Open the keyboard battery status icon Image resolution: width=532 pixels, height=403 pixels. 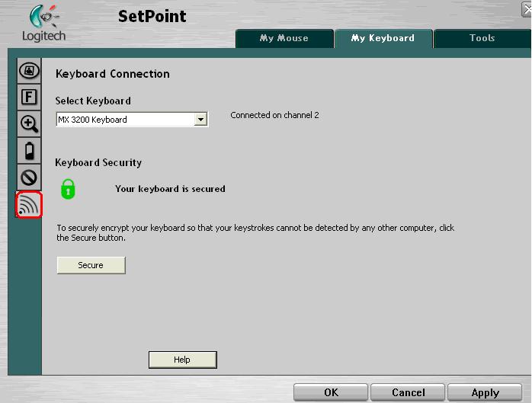tap(29, 151)
